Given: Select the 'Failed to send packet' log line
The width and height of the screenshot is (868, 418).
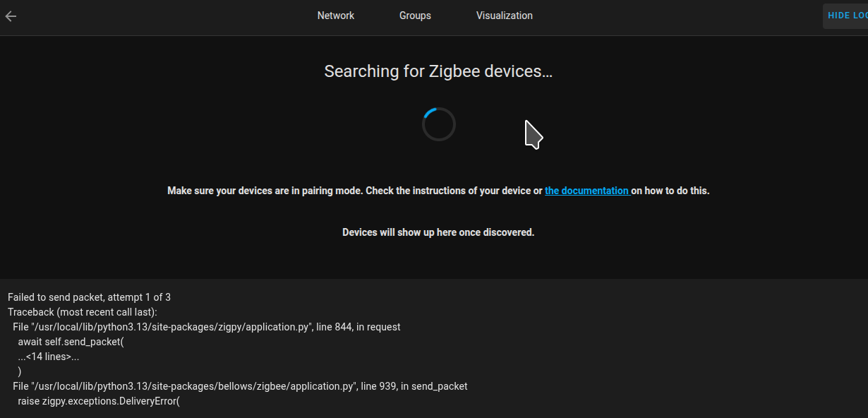Looking at the screenshot, I should (56, 297).
